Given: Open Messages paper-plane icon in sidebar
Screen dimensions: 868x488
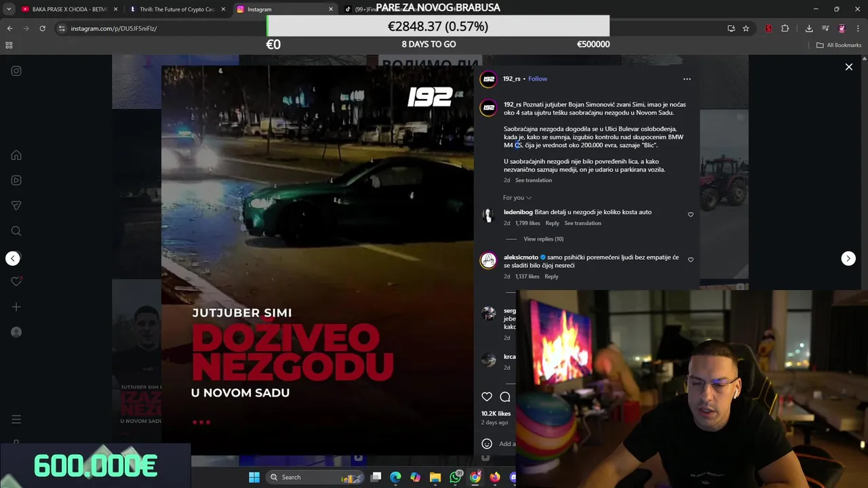Looking at the screenshot, I should 16,205.
